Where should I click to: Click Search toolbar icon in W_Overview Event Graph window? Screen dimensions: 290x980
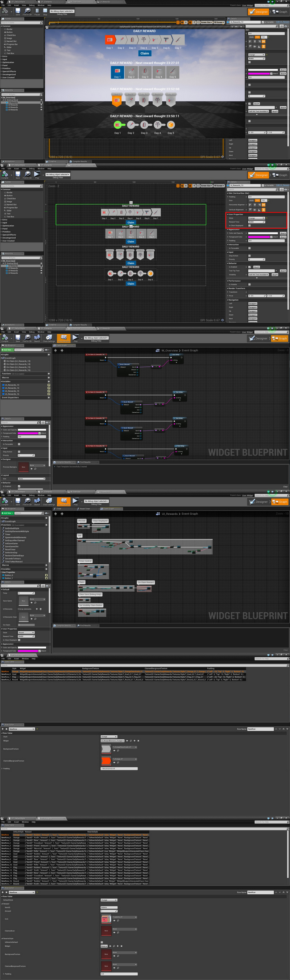pos(37,338)
